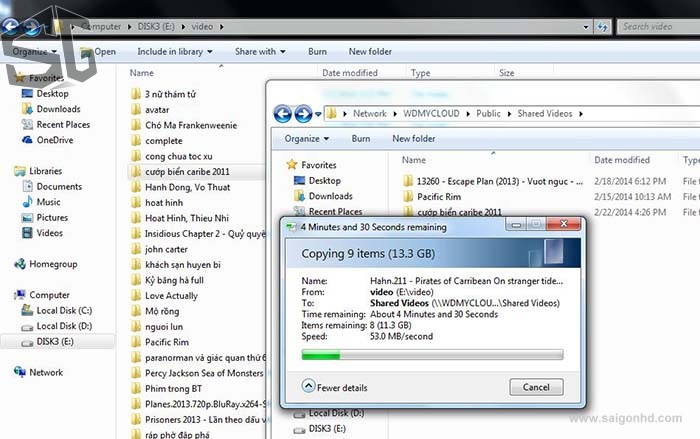The width and height of the screenshot is (700, 439).
Task: Click New folder in Shared Videos window
Action: 414,139
